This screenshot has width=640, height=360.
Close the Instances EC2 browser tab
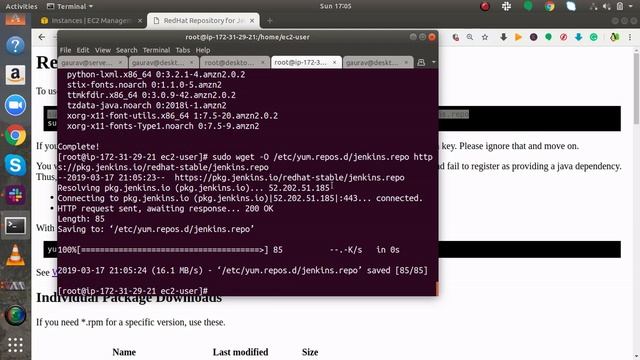click(140, 20)
